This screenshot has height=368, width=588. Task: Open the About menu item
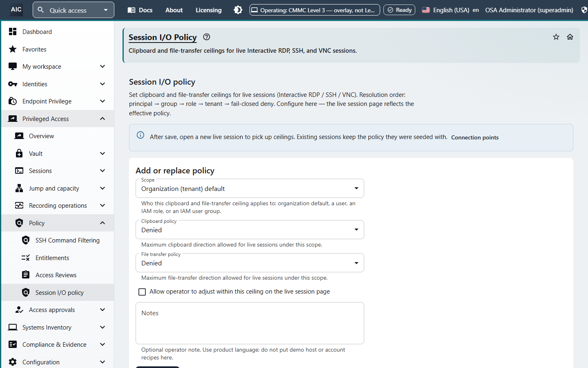(174, 10)
